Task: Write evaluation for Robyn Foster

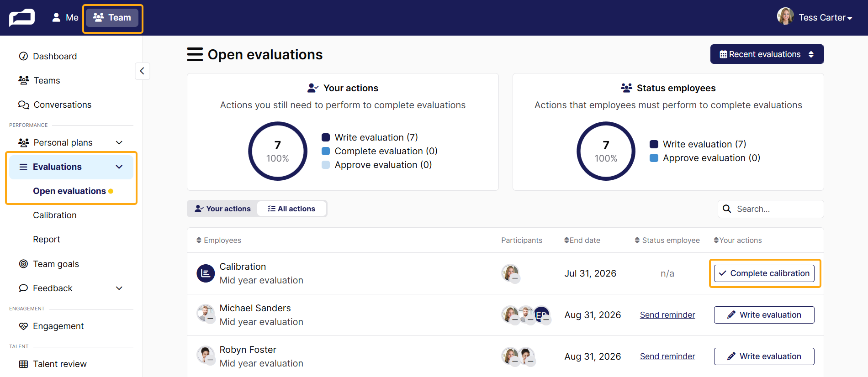Action: 764,356
